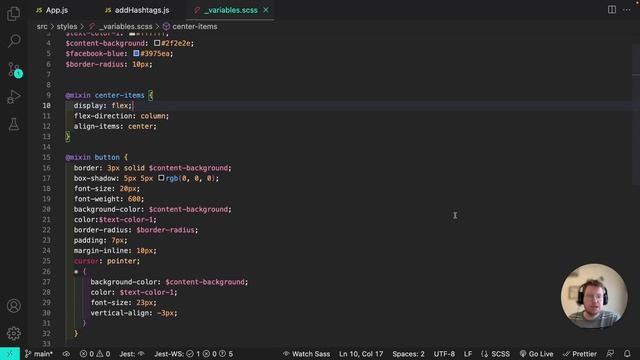Viewport: 640px width, 360px height.
Task: Switch to the App.js tab
Action: click(x=52, y=10)
